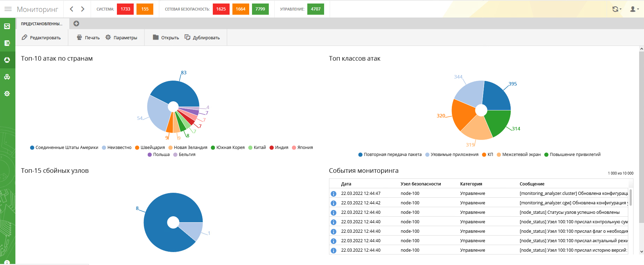Image resolution: width=644 pixels, height=265 pixels.
Task: Open the second sidebar icon below dashboard
Action: point(7,43)
